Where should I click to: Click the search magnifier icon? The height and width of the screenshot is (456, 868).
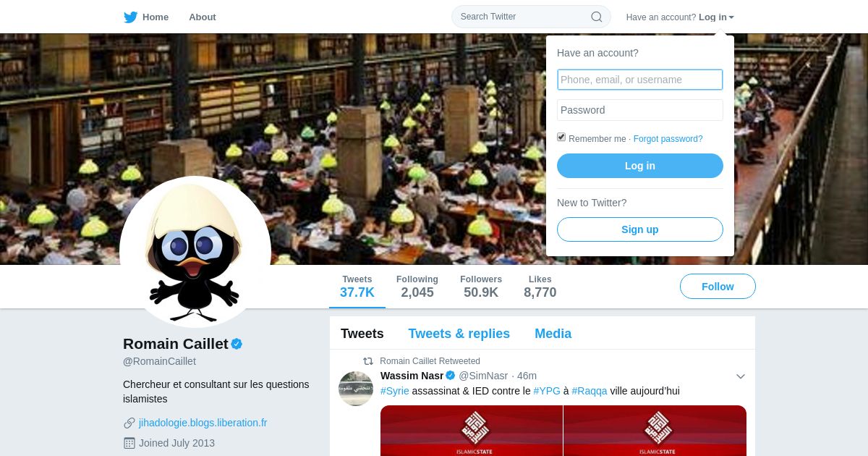[597, 17]
